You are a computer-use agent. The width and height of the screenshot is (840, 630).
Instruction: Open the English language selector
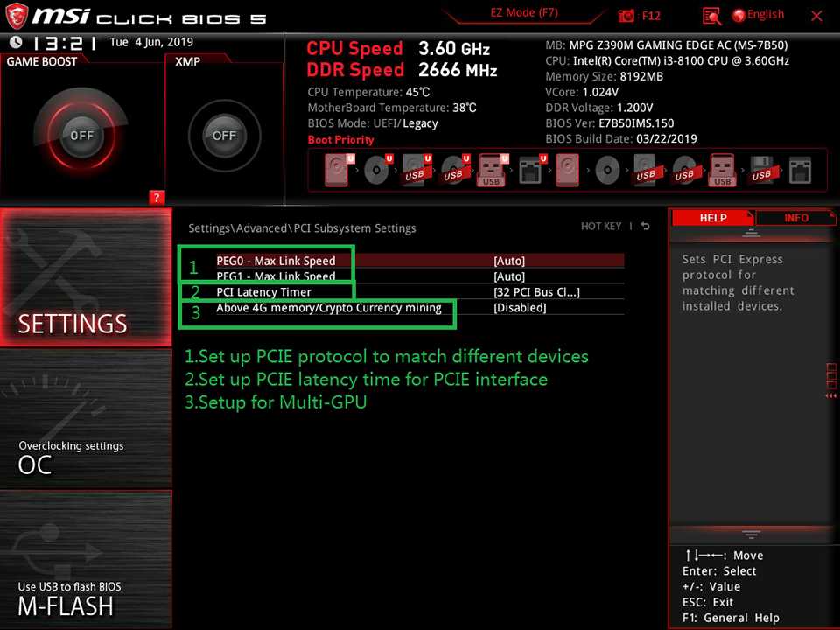tap(758, 15)
